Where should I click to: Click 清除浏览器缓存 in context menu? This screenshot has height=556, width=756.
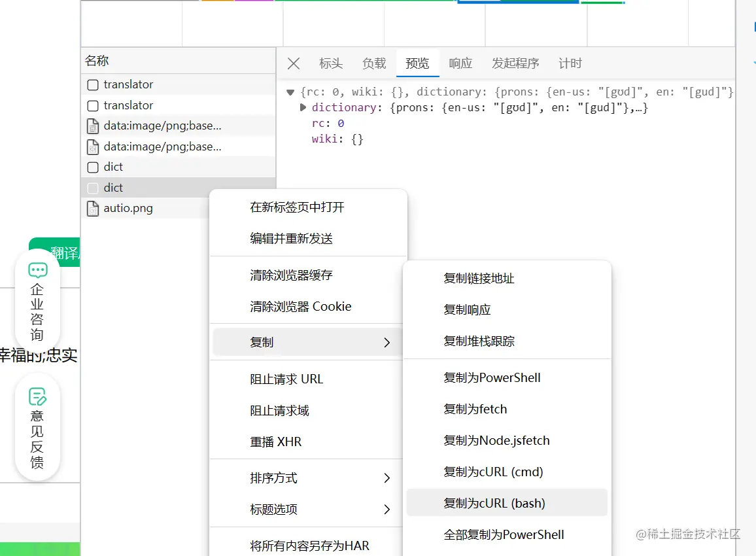coord(308,275)
